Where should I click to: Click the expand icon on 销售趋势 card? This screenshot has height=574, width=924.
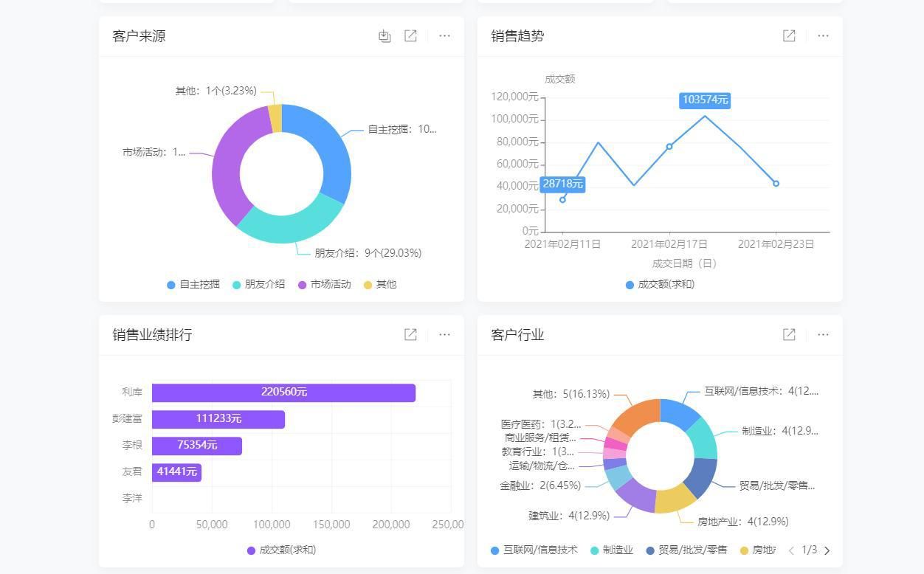[x=789, y=35]
